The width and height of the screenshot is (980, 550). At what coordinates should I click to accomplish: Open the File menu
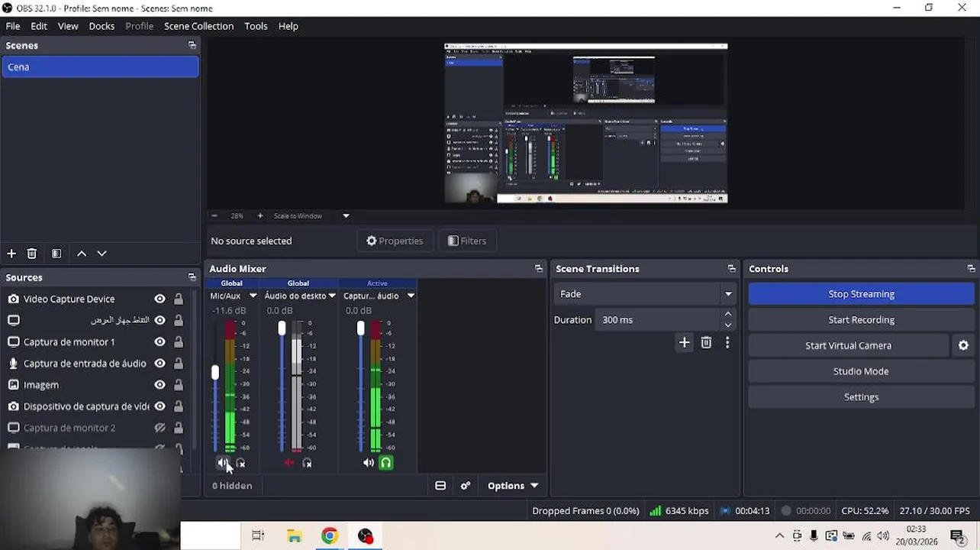pyautogui.click(x=13, y=26)
